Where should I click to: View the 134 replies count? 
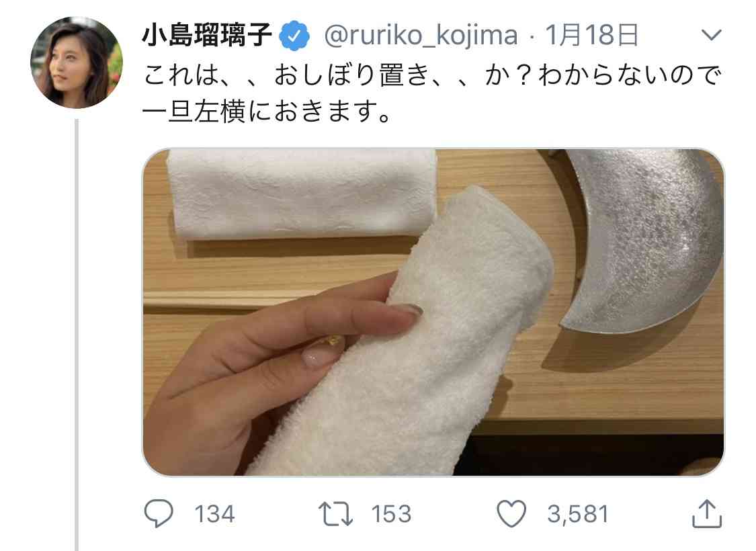click(x=214, y=514)
